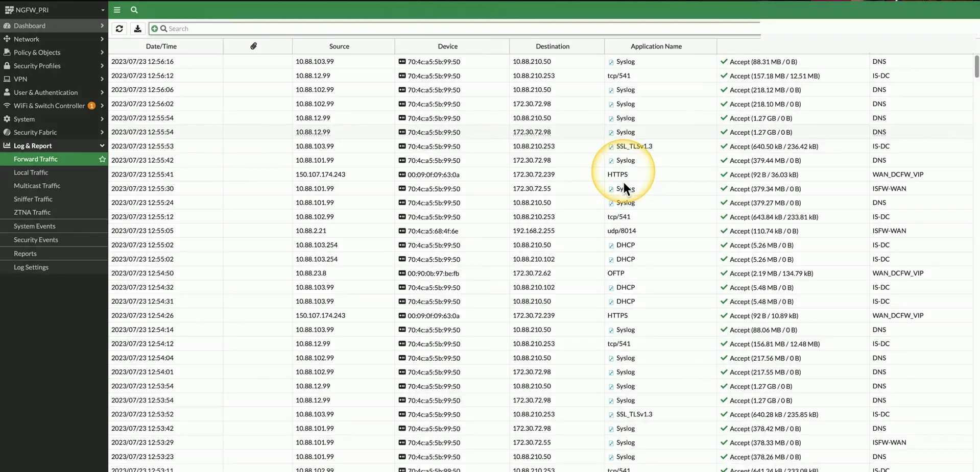Click the paperclip attachment column header
Viewport: 980px width, 472px height.
[x=253, y=46]
